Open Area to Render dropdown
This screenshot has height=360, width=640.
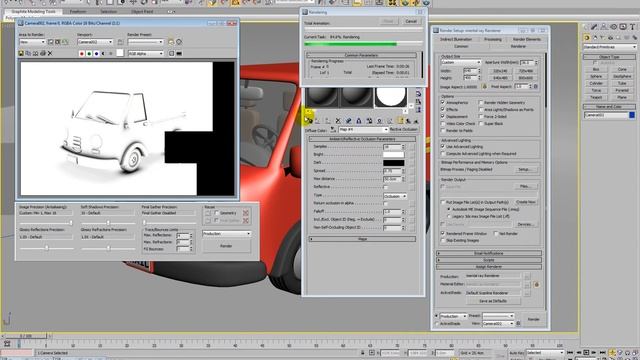[32, 42]
